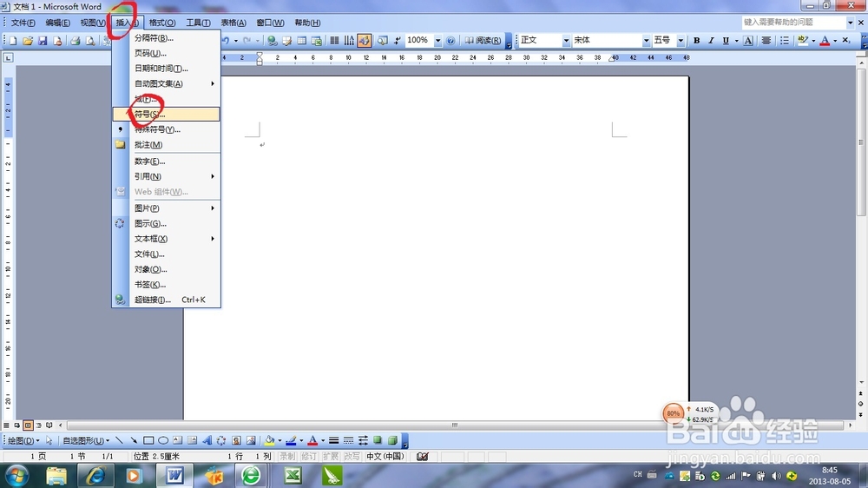This screenshot has width=868, height=488.
Task: Toggle Underline formatting
Action: tap(726, 41)
